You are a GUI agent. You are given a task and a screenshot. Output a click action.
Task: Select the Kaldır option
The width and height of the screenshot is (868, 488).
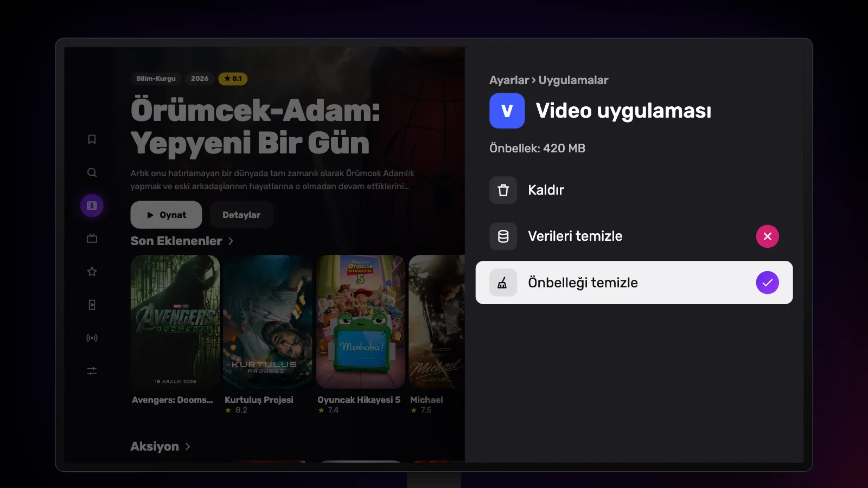[x=634, y=190]
